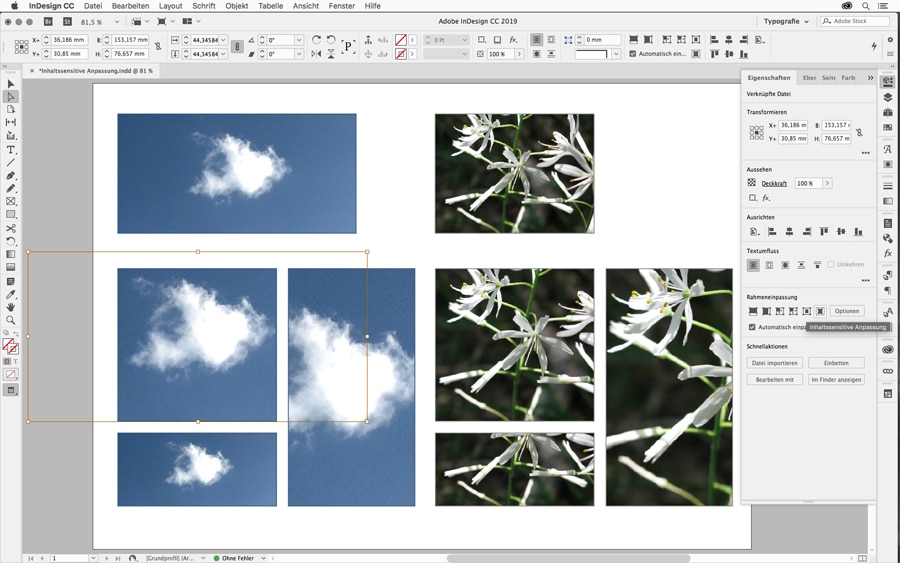Click the Adobe Bridge 'Br' icon
This screenshot has height=563, width=900.
point(47,21)
